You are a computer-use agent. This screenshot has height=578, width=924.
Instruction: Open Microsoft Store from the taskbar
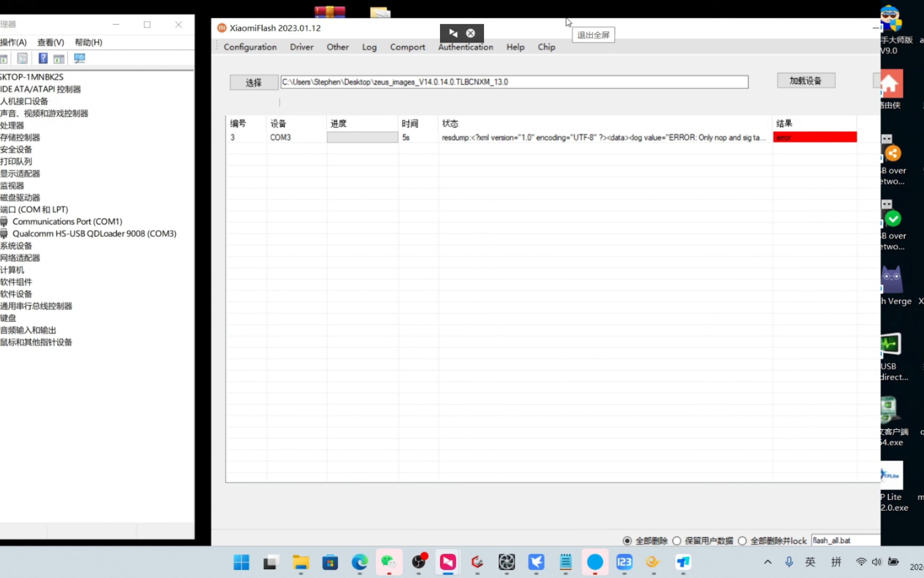[330, 562]
